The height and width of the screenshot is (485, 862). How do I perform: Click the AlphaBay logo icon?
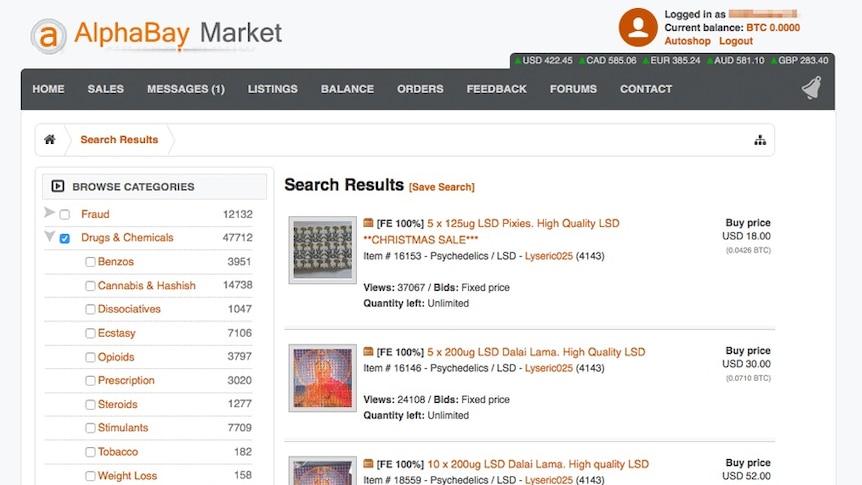click(47, 36)
